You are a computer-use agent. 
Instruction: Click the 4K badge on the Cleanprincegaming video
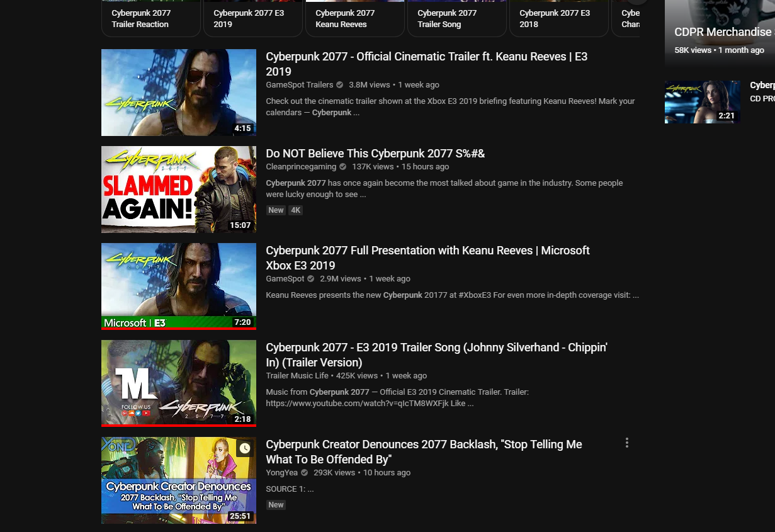tap(295, 210)
